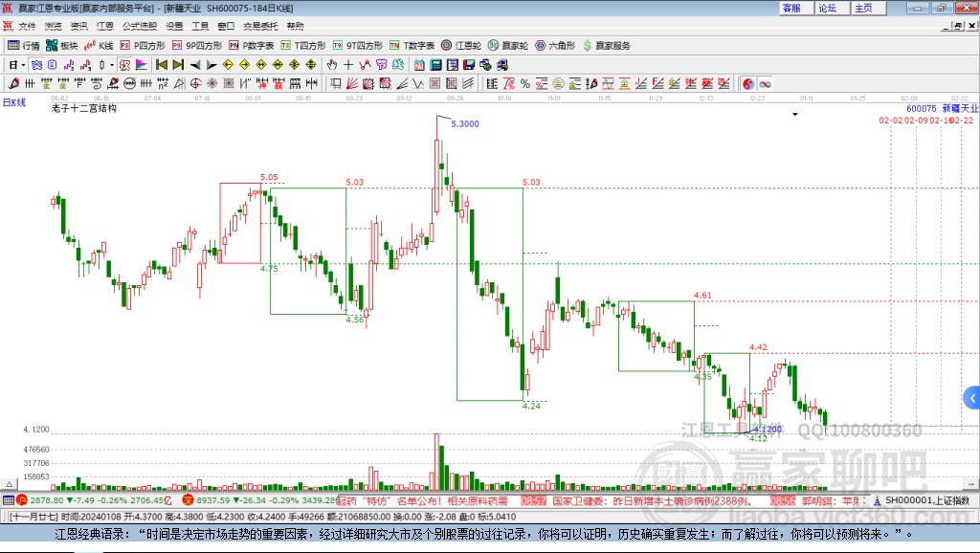Select the target circle crosshair tool
Viewport: 980px width, 553px height.
tap(195, 84)
